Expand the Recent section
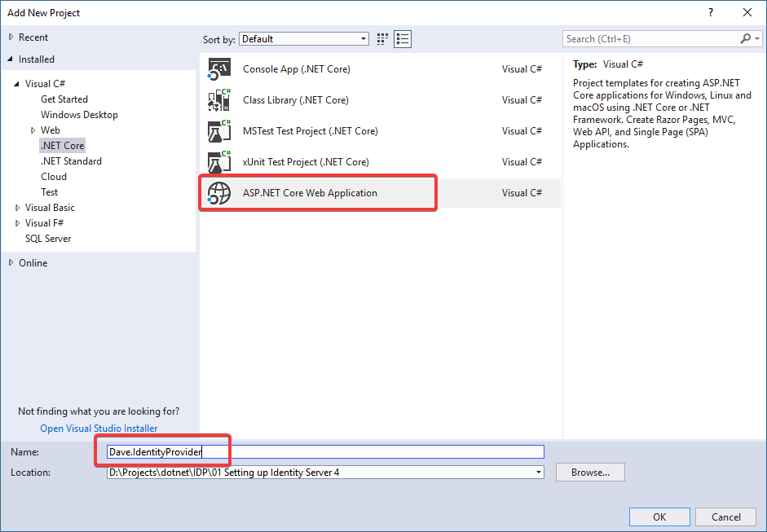This screenshot has width=767, height=532. (x=11, y=37)
